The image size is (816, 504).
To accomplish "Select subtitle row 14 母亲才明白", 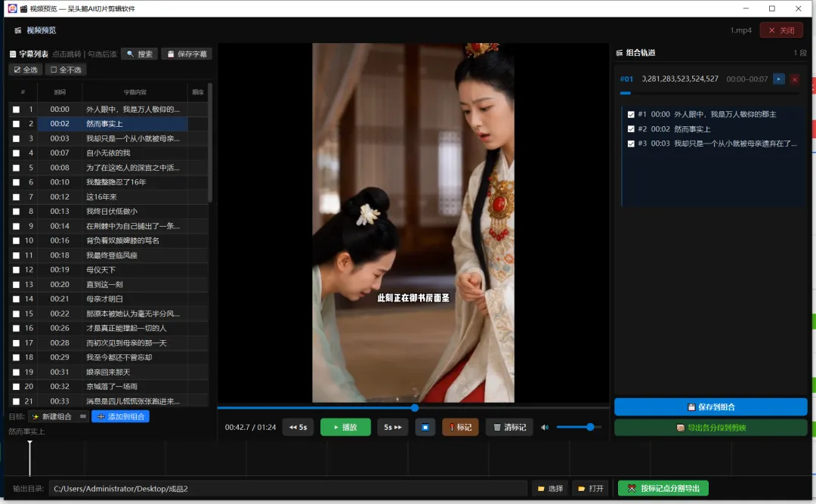I will pyautogui.click(x=108, y=299).
